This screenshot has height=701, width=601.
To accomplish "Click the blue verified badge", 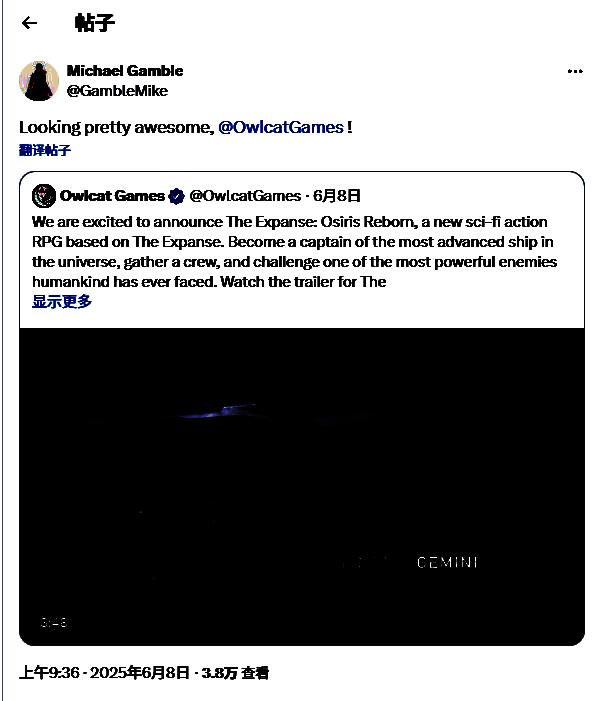I will point(177,196).
